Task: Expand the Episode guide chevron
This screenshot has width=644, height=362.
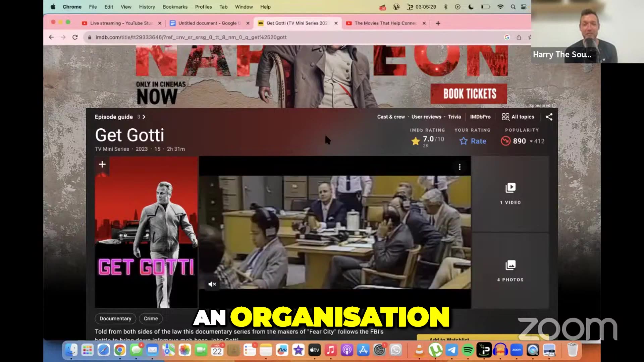Action: click(144, 117)
